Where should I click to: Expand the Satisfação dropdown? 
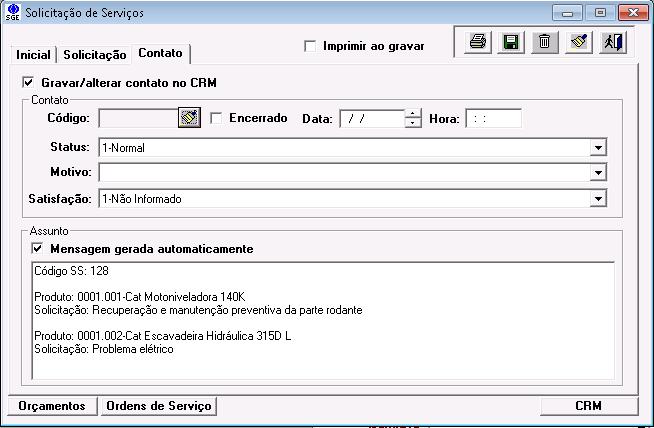(x=598, y=199)
